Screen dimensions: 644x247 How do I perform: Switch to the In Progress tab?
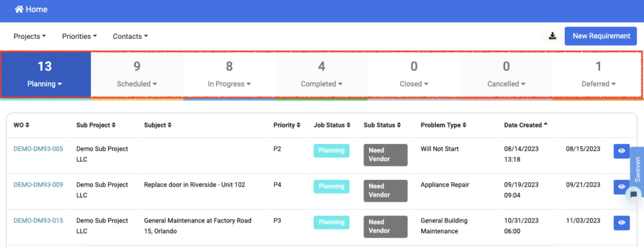(229, 74)
